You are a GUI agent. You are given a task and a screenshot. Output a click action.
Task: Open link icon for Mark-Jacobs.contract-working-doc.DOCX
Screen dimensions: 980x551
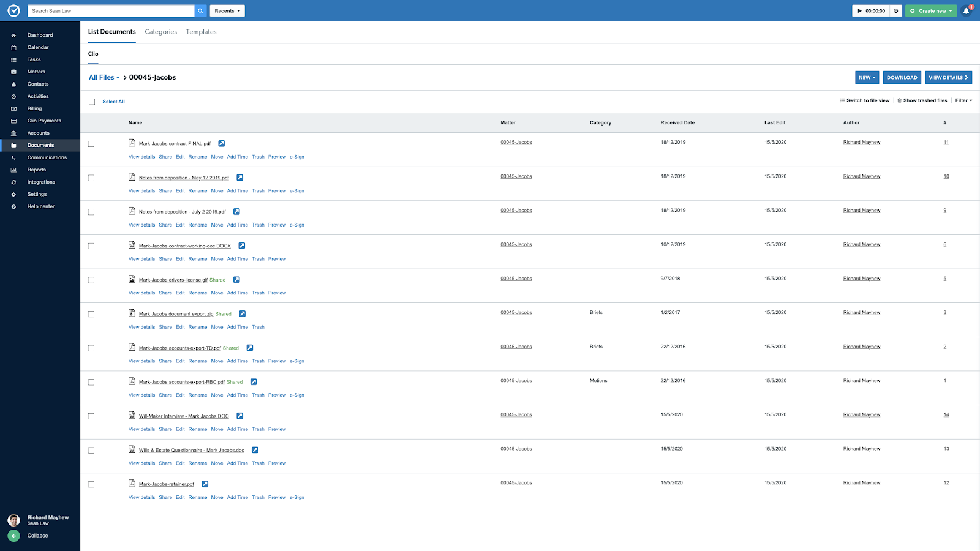point(242,246)
